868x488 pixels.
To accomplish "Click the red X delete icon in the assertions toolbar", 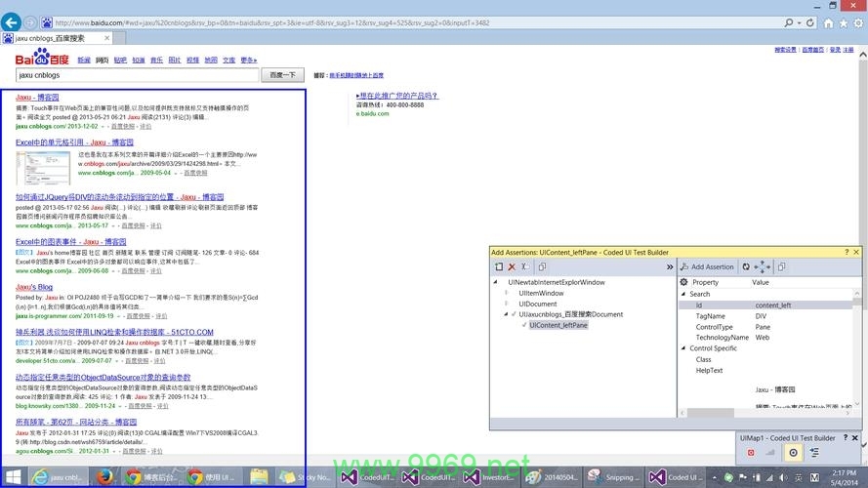I will (x=512, y=266).
